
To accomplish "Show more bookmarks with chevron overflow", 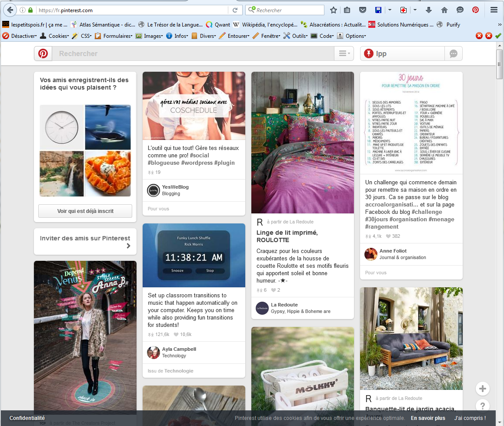I will [500, 24].
